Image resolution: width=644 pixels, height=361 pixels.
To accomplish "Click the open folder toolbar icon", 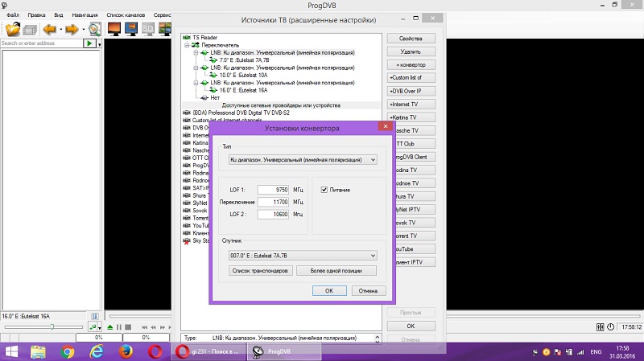I will click(x=13, y=29).
